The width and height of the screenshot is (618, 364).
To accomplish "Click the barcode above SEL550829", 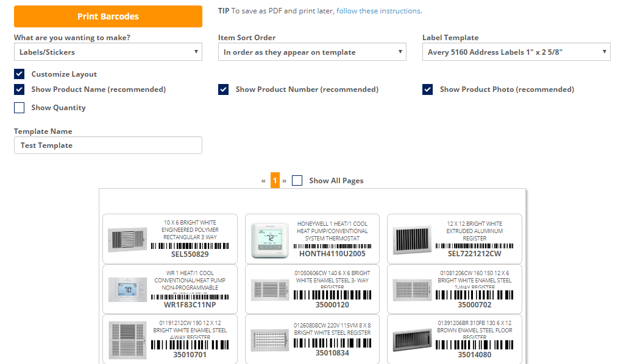I will click(x=190, y=246).
